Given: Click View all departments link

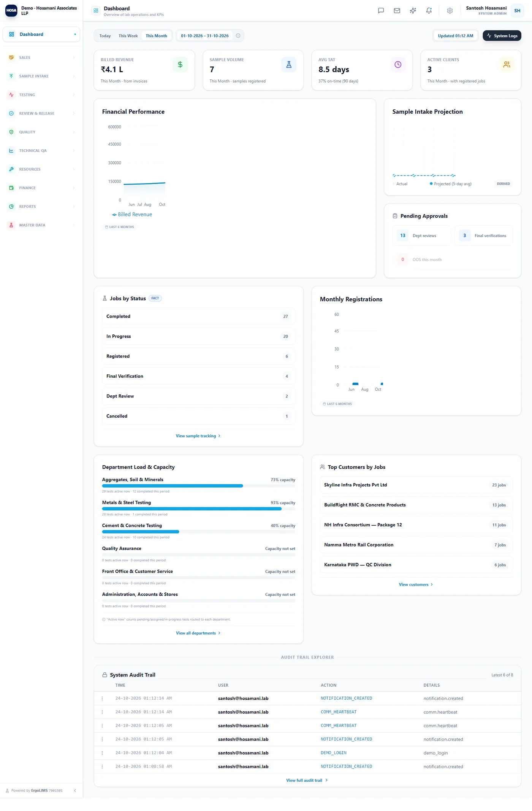Looking at the screenshot, I should click(198, 633).
